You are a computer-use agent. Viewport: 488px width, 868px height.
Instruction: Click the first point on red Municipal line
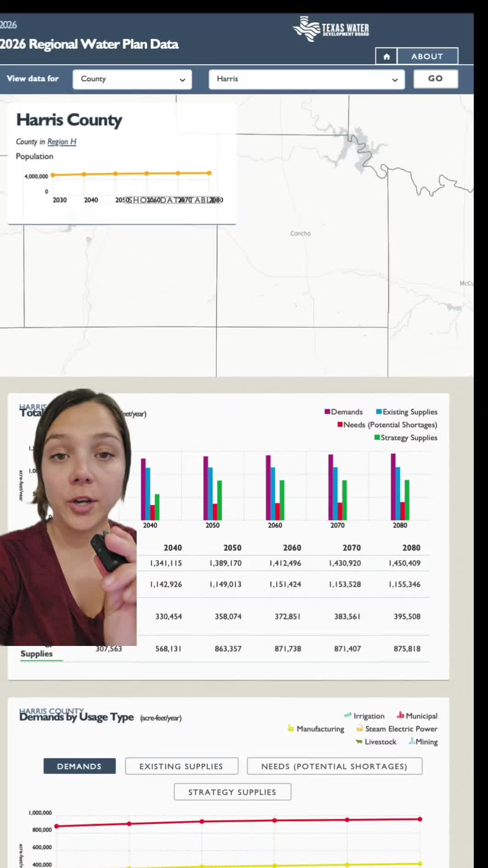56,826
